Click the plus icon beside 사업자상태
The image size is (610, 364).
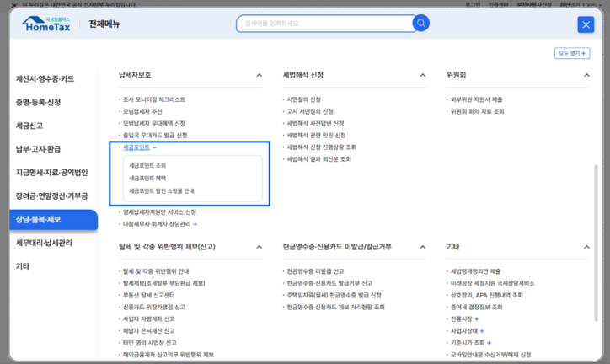481,332
